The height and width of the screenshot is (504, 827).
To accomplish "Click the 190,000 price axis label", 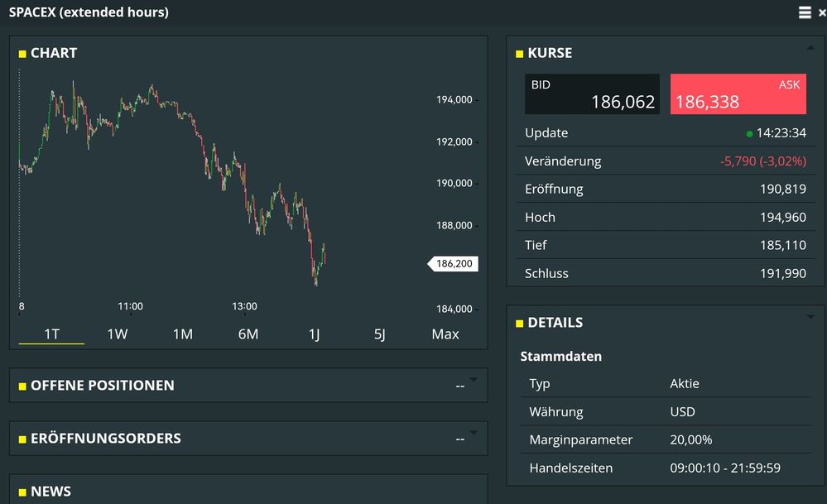I will point(454,183).
